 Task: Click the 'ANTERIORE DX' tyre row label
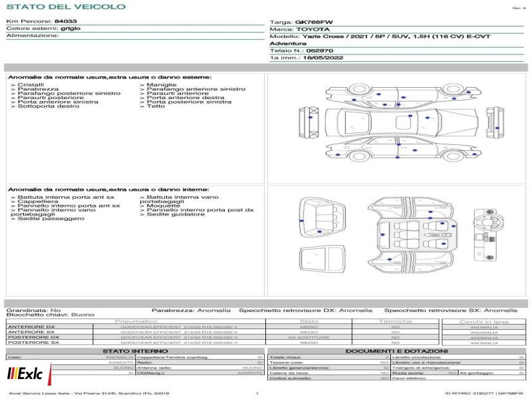click(31, 327)
